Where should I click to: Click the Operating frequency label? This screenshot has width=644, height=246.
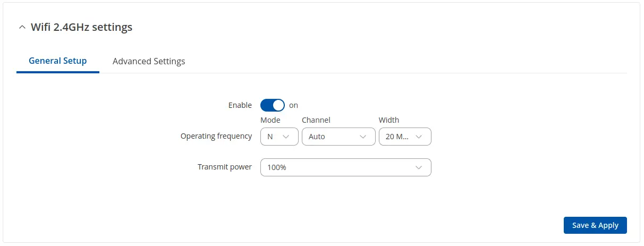(216, 136)
